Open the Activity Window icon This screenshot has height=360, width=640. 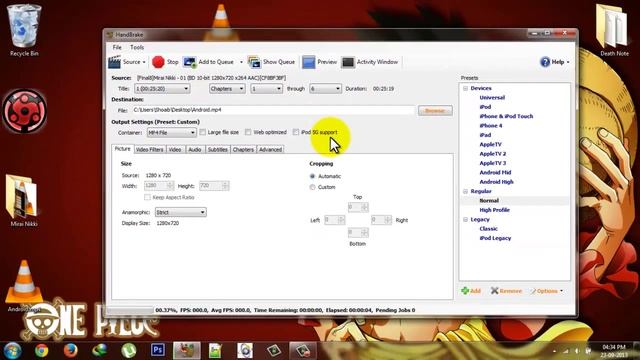tap(348, 62)
